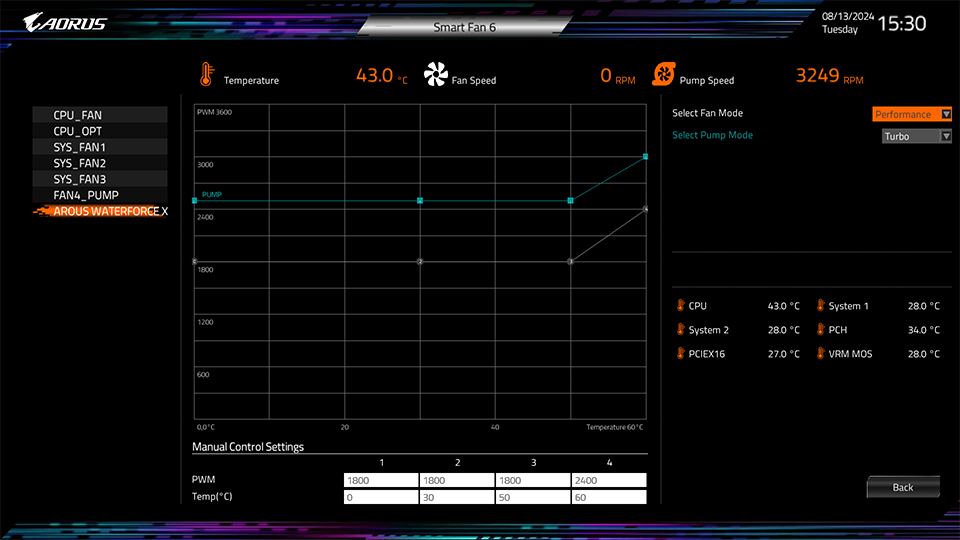This screenshot has width=960, height=540.
Task: Click the white fan icon by Fan Speed
Action: click(x=436, y=75)
